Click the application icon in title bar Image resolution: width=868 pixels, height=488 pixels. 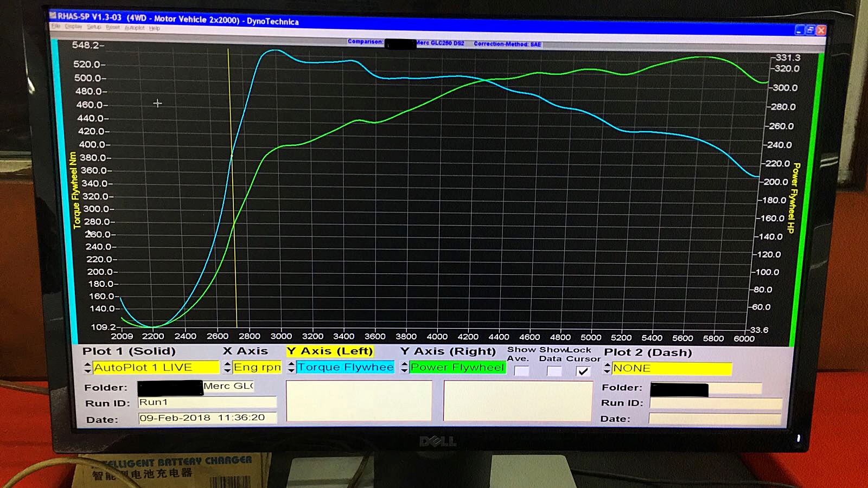[x=53, y=16]
